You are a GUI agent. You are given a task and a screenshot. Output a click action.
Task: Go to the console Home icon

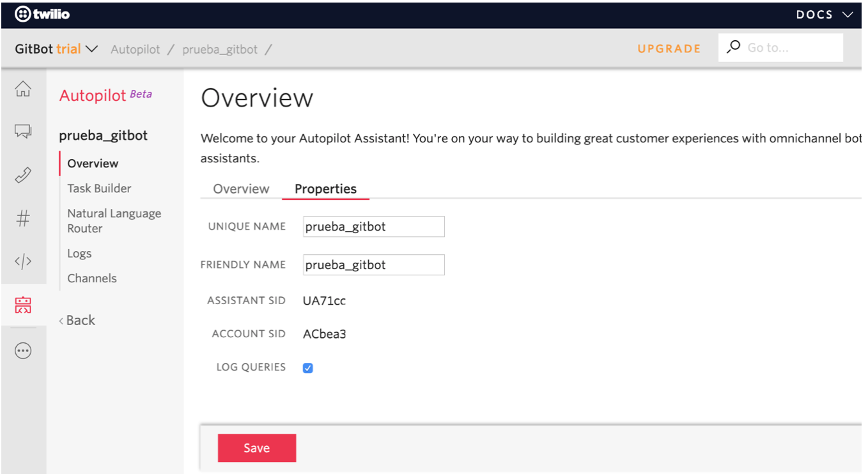23,89
